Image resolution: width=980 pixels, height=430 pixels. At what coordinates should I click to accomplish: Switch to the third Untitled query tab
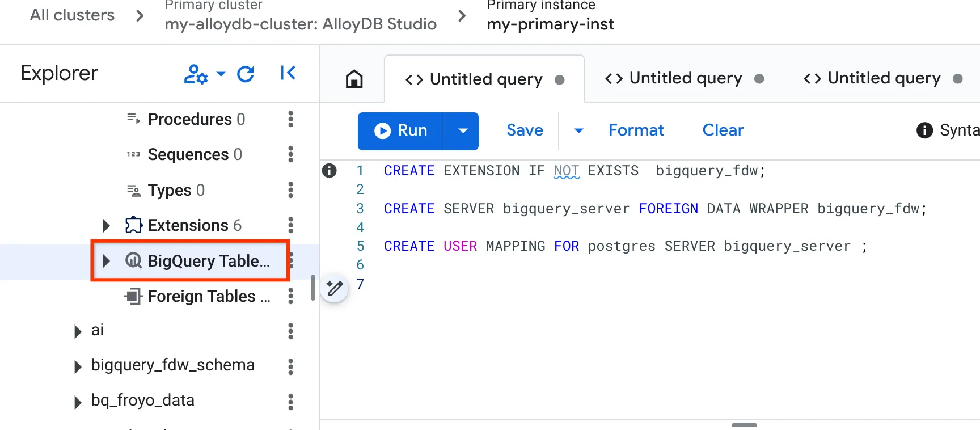pyautogui.click(x=882, y=78)
